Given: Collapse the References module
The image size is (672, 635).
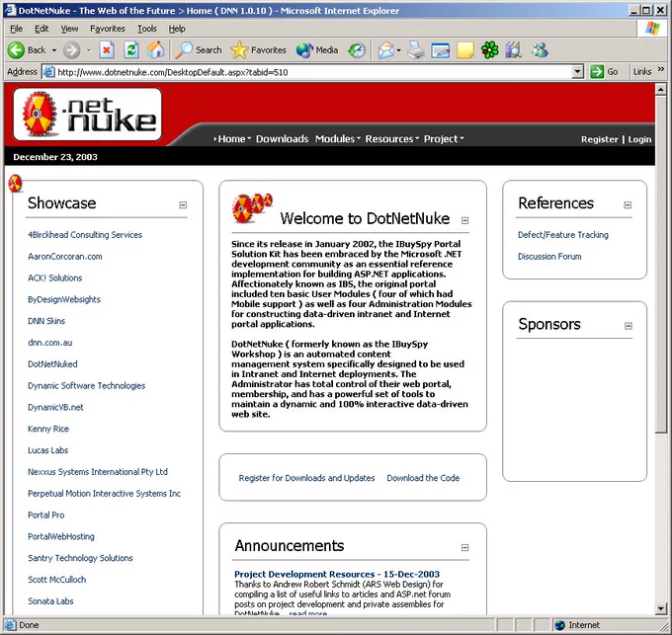Looking at the screenshot, I should coord(628,205).
